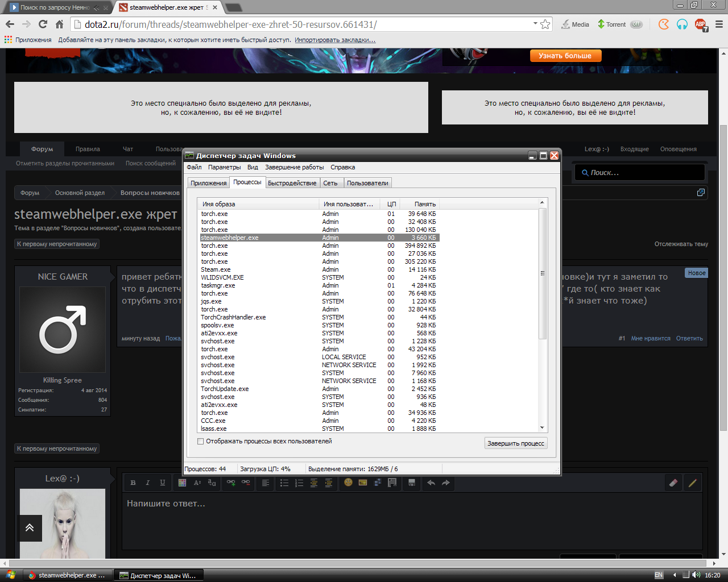Click the insert image icon in editor
Viewport: 728px width, 582px height.
pyautogui.click(x=363, y=483)
